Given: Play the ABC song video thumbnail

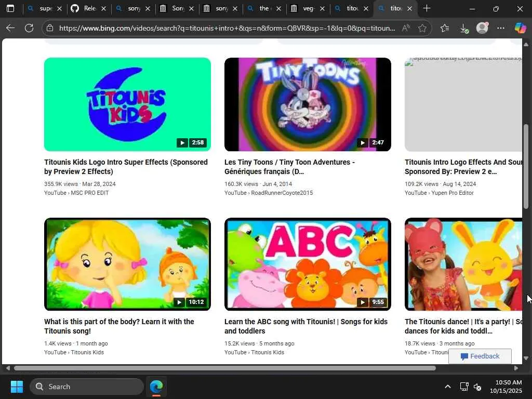Looking at the screenshot, I should tap(308, 264).
